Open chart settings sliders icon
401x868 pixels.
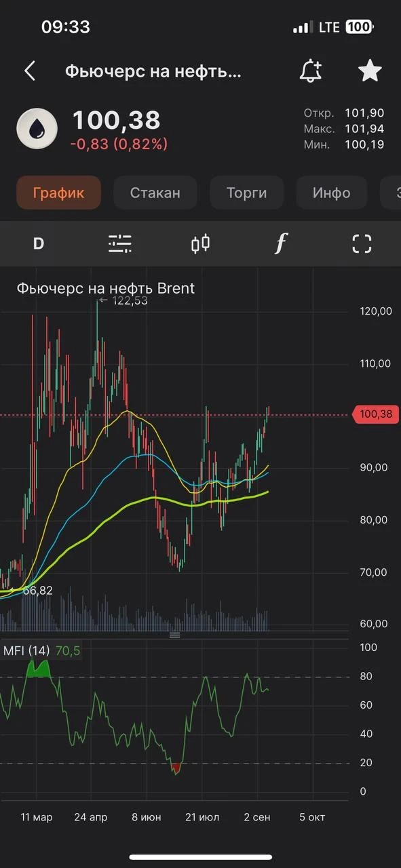120,243
